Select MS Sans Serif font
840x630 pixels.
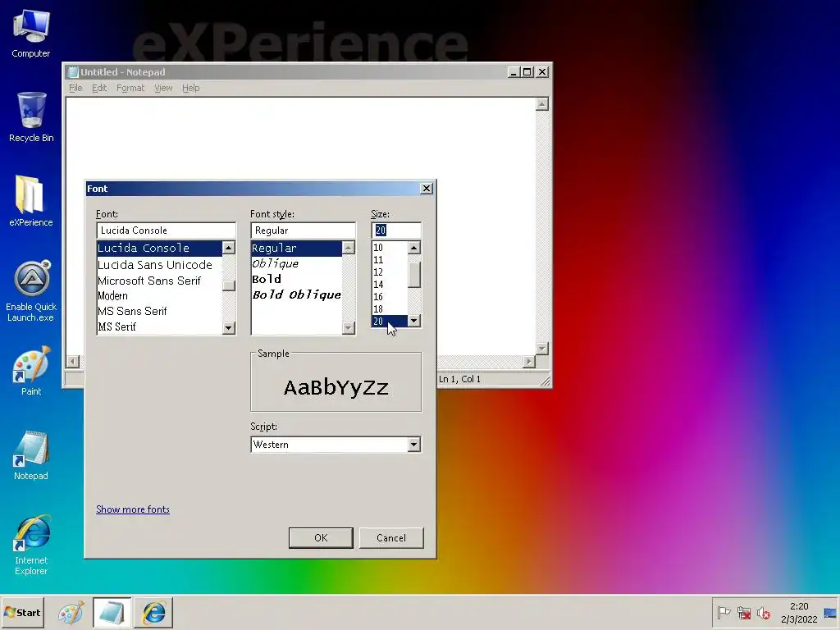click(x=159, y=311)
